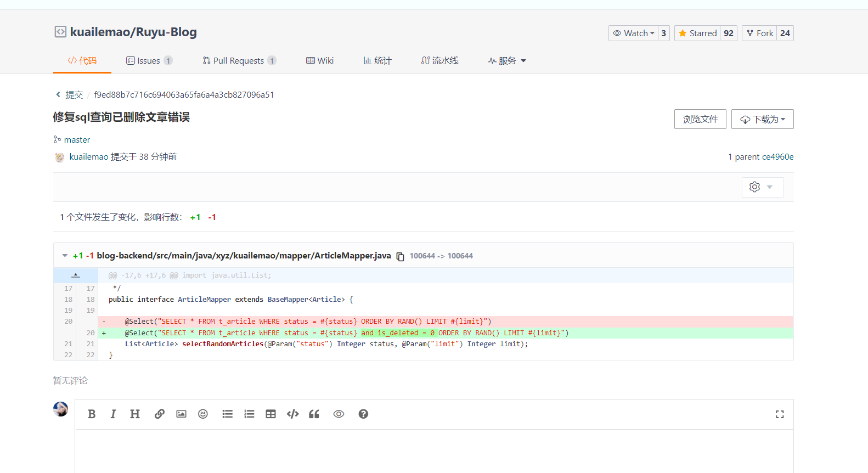Image resolution: width=868 pixels, height=473 pixels.
Task: Open the 服务 services dropdown menu
Action: coord(507,61)
